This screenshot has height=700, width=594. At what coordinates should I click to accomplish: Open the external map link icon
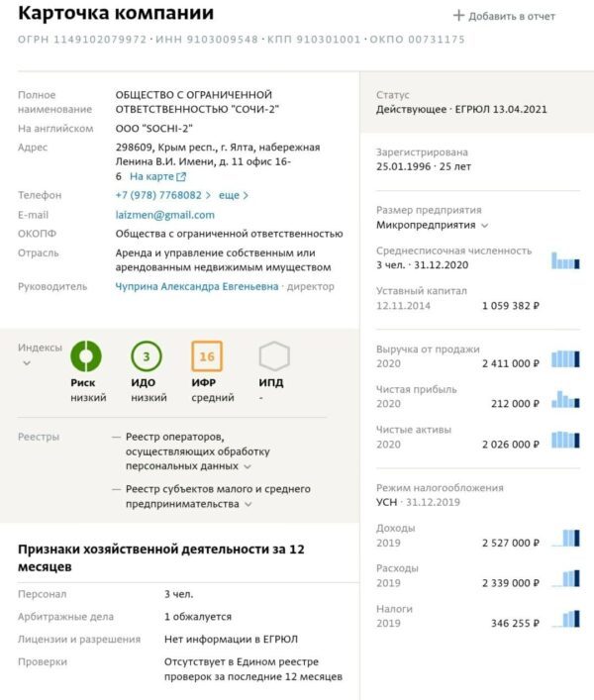181,177
